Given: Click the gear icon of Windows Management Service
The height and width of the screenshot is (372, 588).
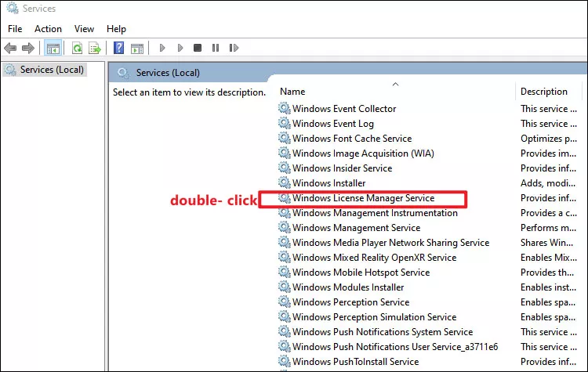Looking at the screenshot, I should (285, 228).
